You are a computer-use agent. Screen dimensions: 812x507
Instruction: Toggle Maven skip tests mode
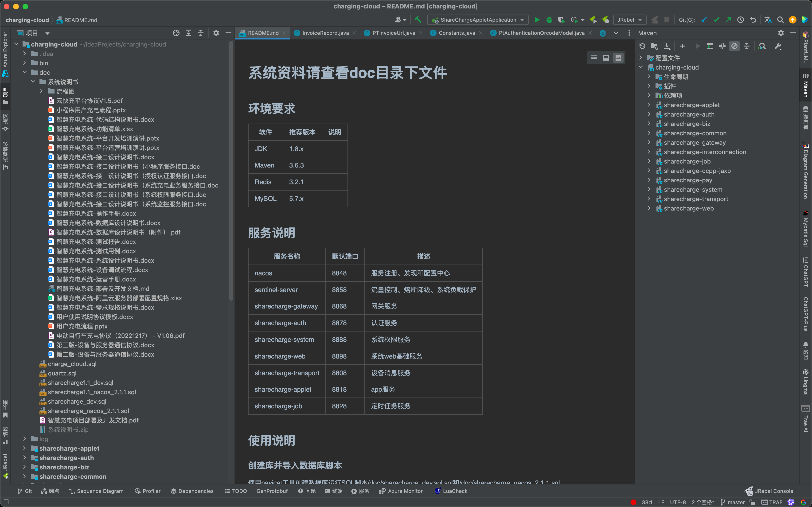click(x=734, y=46)
